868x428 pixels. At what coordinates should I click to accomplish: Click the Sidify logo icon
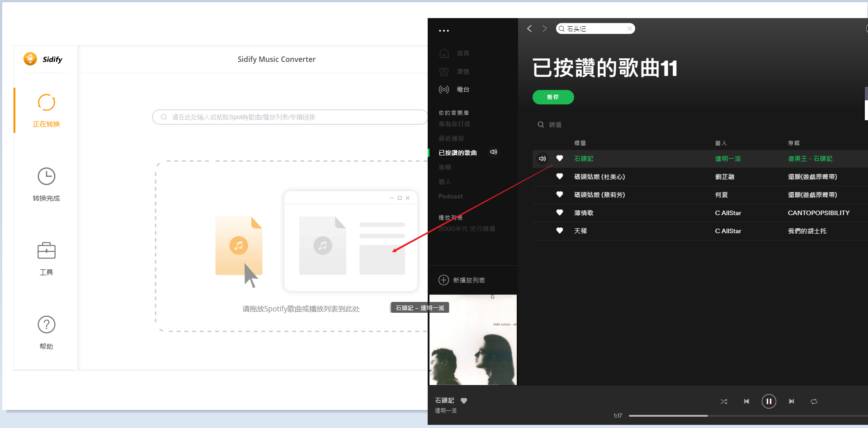30,59
